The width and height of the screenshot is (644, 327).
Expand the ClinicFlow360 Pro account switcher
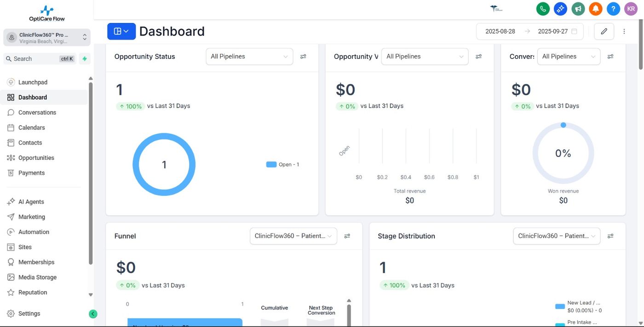pos(47,38)
